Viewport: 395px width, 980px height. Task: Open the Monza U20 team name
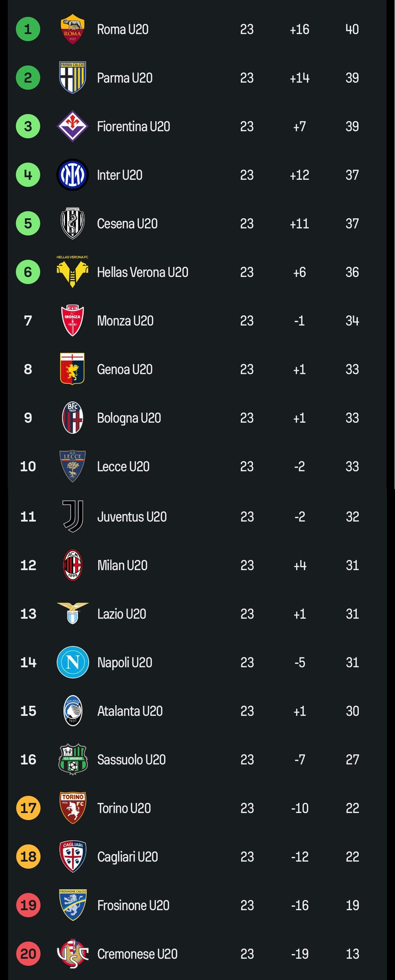(x=125, y=321)
